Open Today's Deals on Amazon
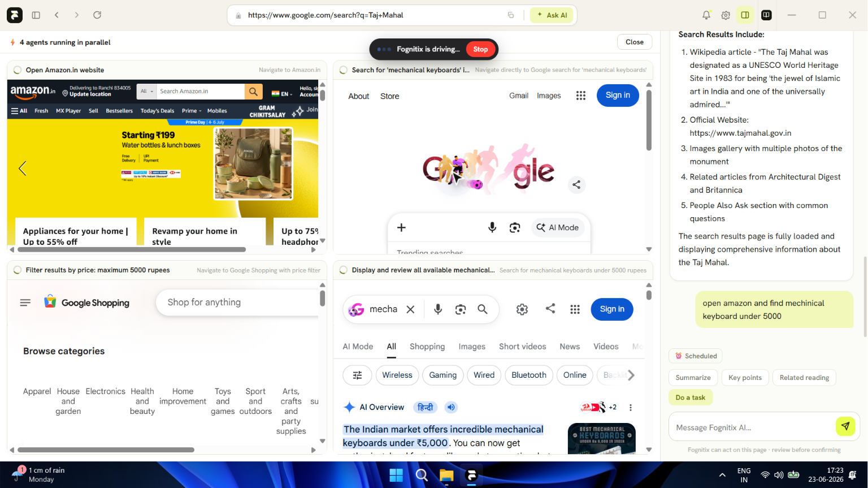 157,111
